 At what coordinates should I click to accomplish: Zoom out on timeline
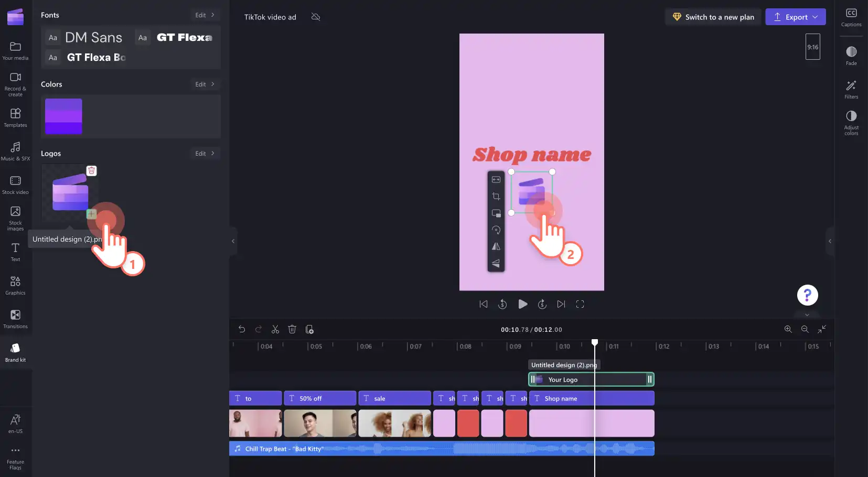point(805,329)
